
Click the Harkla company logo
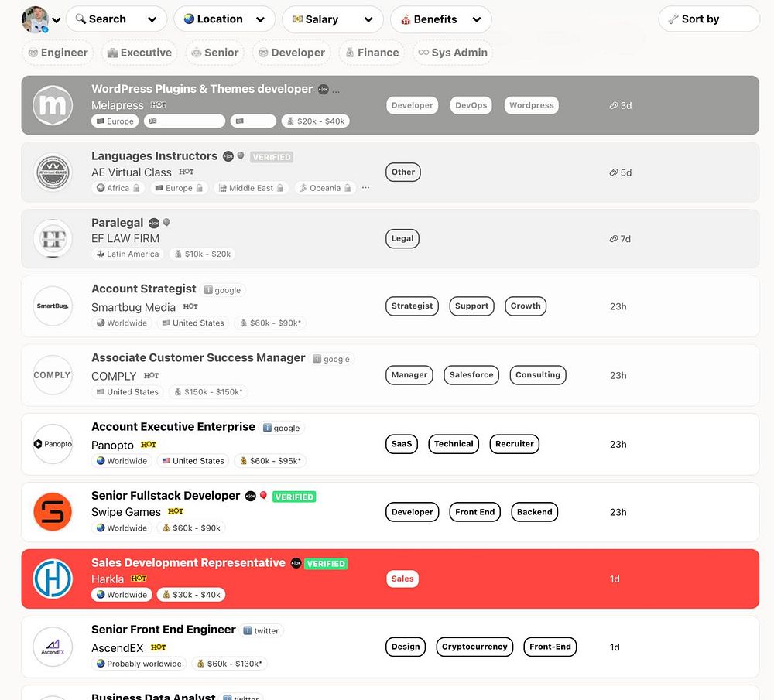click(x=53, y=579)
